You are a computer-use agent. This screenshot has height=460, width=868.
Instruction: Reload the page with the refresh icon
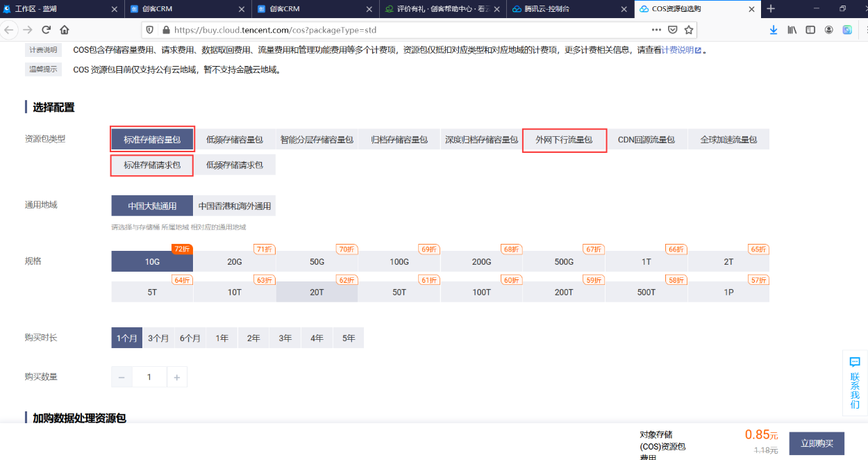(x=47, y=30)
